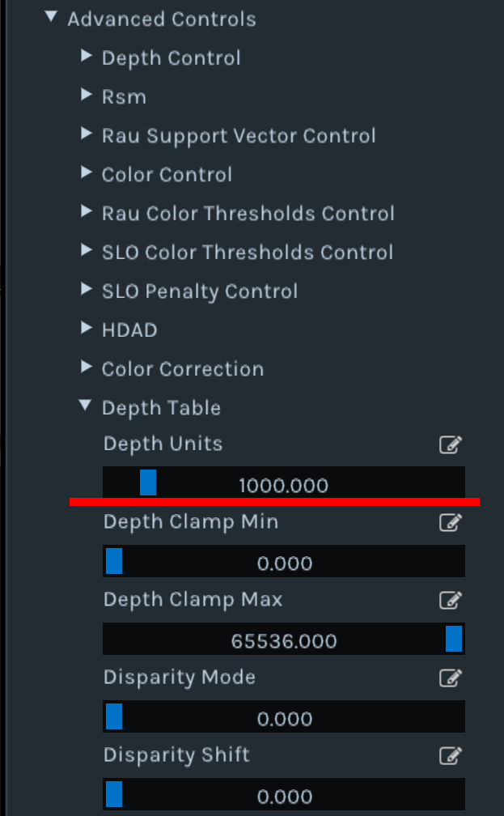The height and width of the screenshot is (816, 504).
Task: Expand the Depth Control section
Action: (87, 56)
